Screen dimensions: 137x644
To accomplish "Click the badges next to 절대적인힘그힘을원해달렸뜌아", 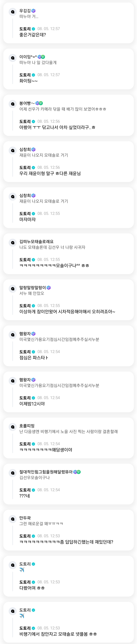I will [77, 472].
